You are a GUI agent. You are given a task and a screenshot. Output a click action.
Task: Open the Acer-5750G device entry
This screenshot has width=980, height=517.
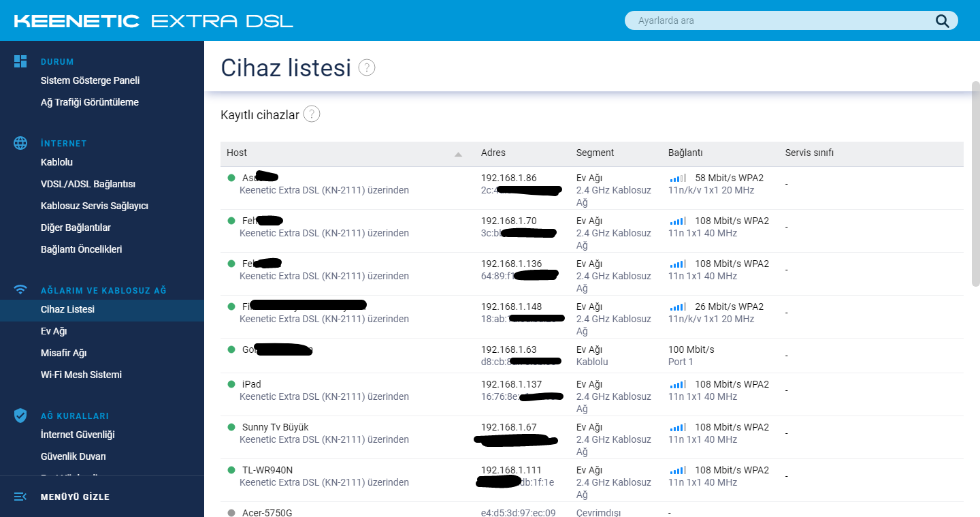[x=267, y=512]
